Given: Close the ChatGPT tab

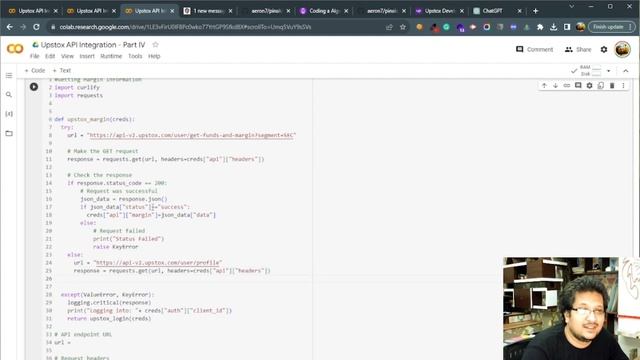Looking at the screenshot, I should click(520, 11).
